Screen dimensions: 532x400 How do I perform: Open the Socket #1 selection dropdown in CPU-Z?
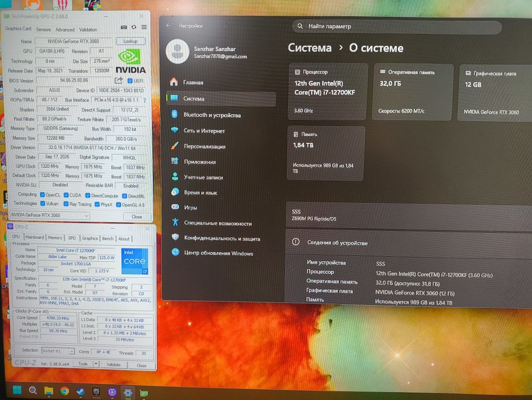[58, 351]
